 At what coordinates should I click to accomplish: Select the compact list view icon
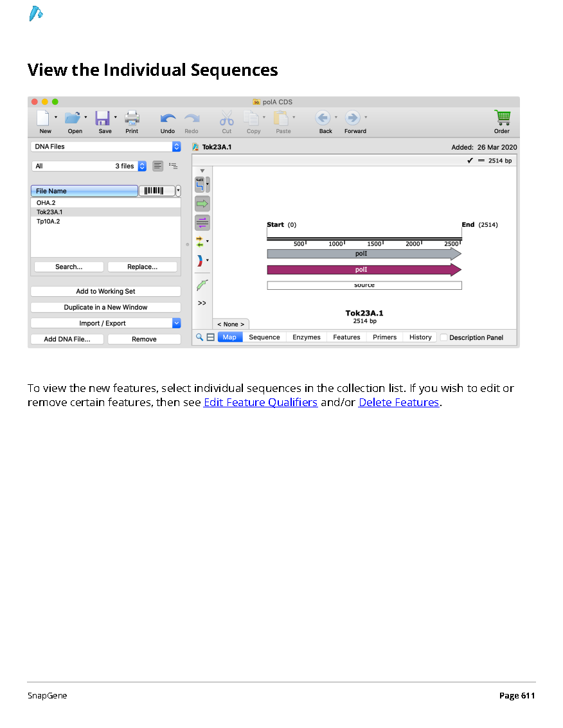158,166
